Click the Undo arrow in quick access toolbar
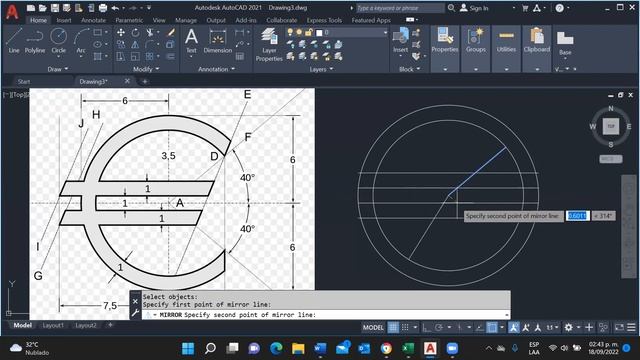This screenshot has width=640, height=360. click(116, 8)
